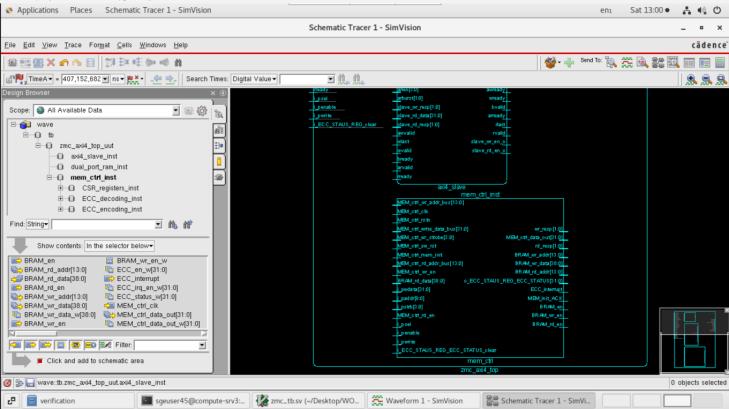
Task: Select the dual_port_ram_inst instance
Action: tap(99, 167)
